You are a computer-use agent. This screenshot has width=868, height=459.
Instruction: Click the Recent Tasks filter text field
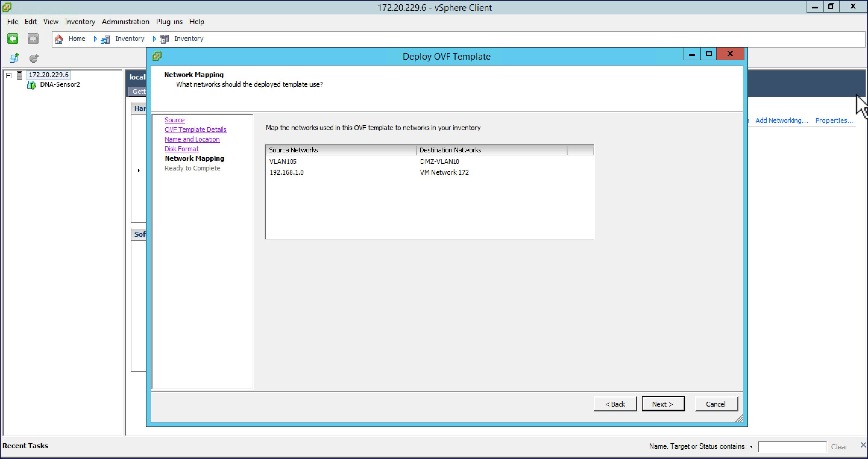(791, 447)
